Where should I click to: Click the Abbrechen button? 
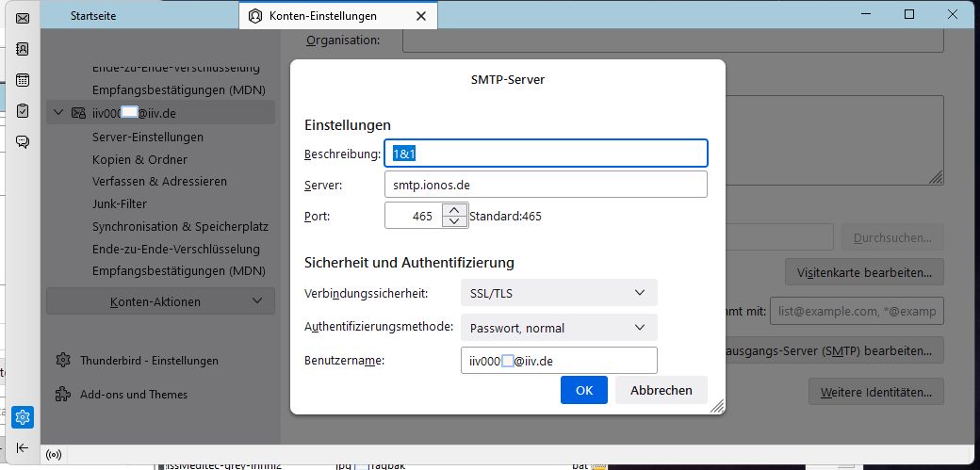(x=661, y=390)
